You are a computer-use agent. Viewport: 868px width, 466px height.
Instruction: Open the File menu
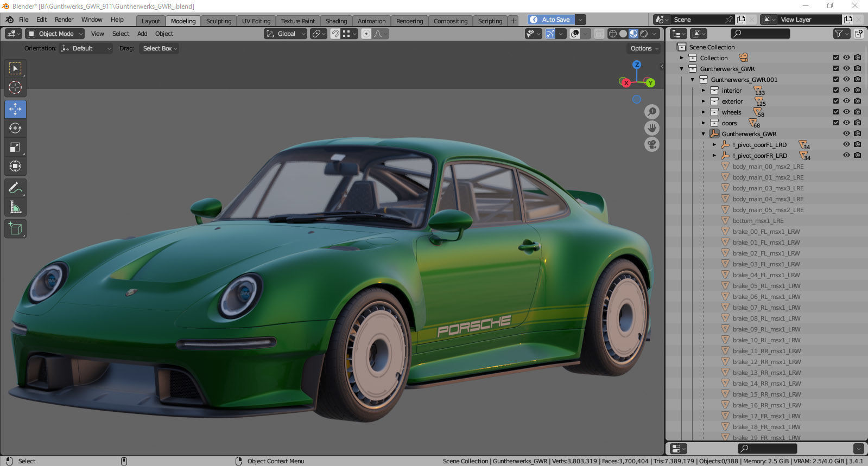click(x=24, y=20)
